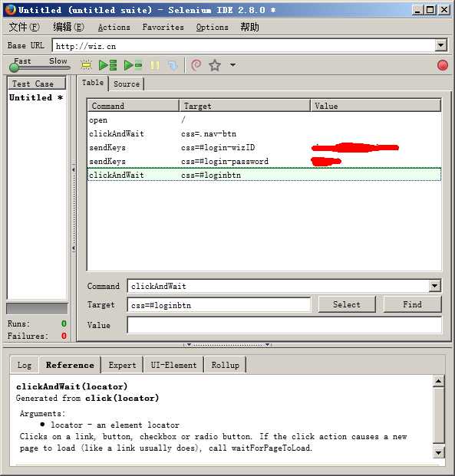Click the Value column header
This screenshot has height=476, width=455.
pyautogui.click(x=376, y=106)
